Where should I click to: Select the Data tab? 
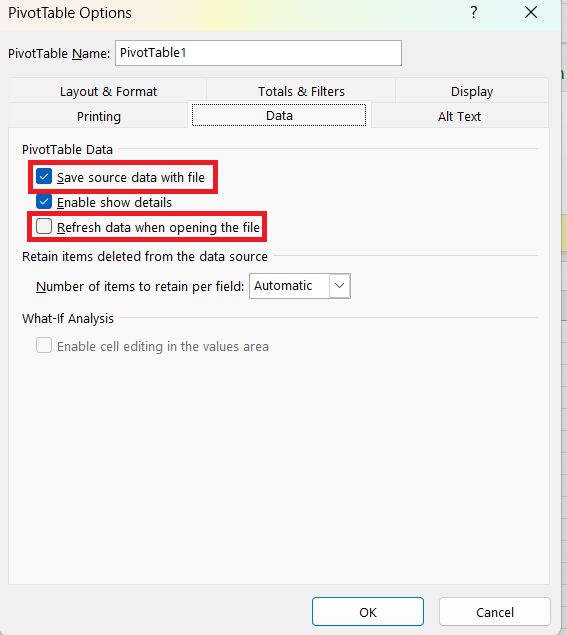tap(279, 115)
